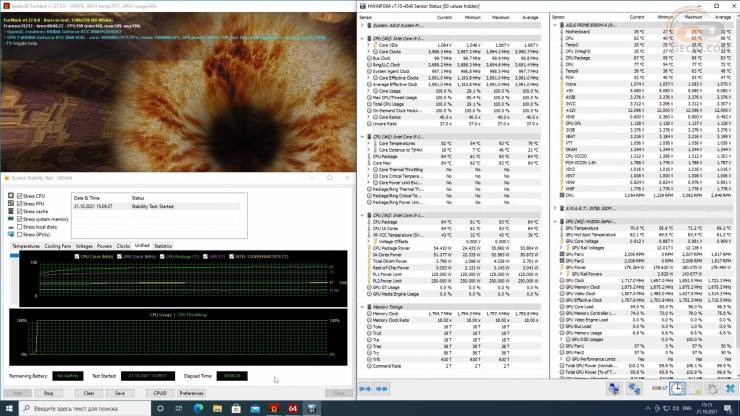The width and height of the screenshot is (740, 416).
Task: Open the Mail app from the taskbar
Action: coord(255,408)
